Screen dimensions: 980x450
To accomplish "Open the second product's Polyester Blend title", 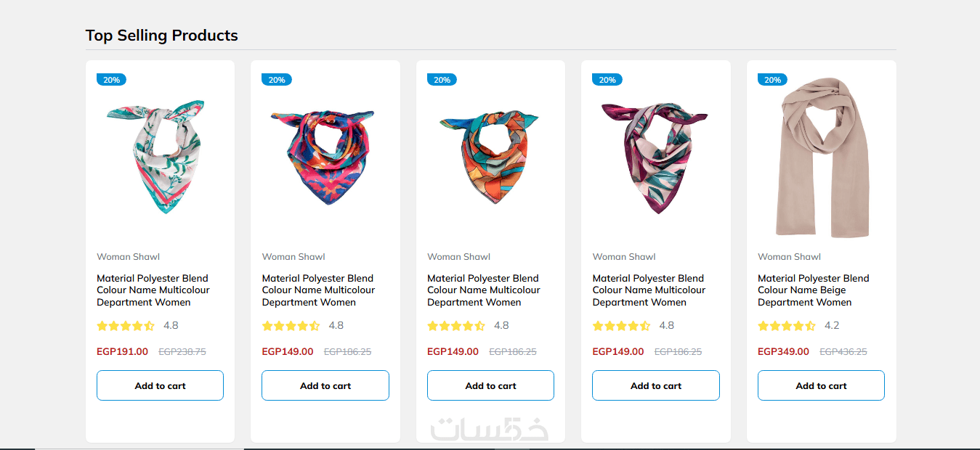I will [318, 290].
